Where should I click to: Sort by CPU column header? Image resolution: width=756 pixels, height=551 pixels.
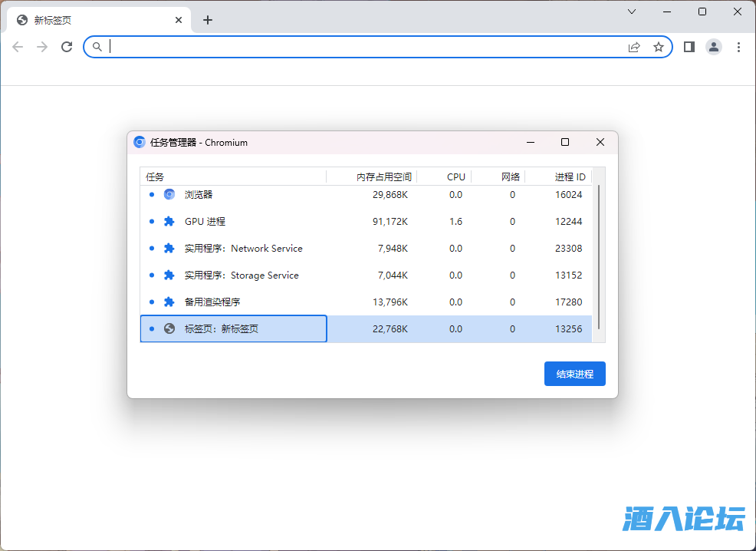point(455,177)
